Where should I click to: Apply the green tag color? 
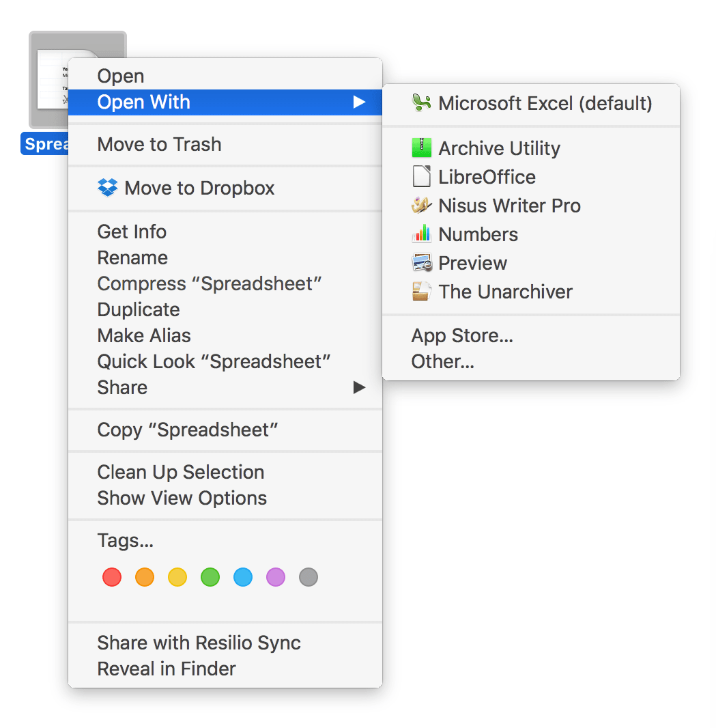coord(210,577)
